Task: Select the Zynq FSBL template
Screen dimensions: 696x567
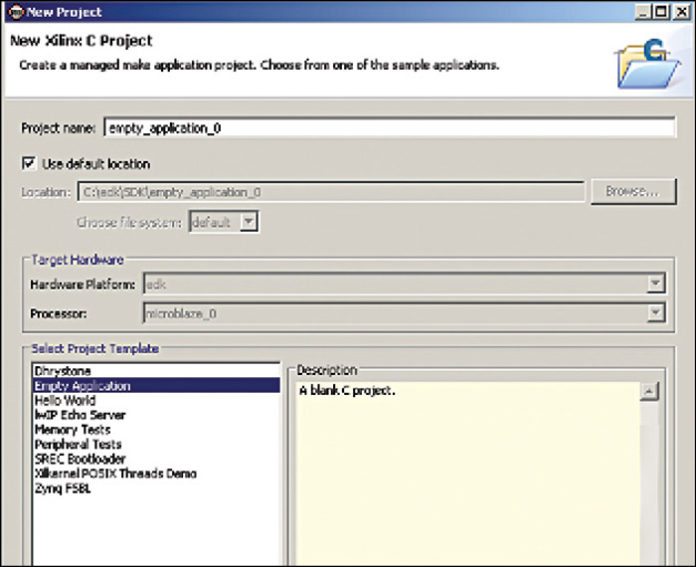Action: (x=61, y=488)
